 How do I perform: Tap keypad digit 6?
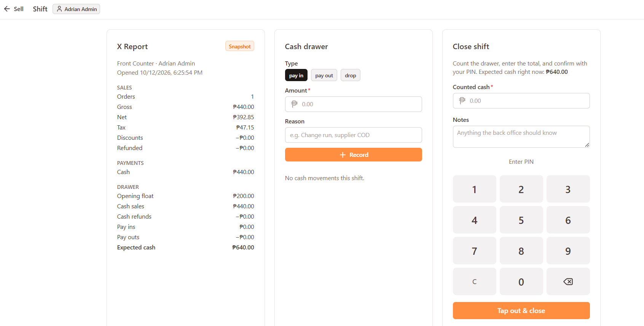click(x=568, y=220)
